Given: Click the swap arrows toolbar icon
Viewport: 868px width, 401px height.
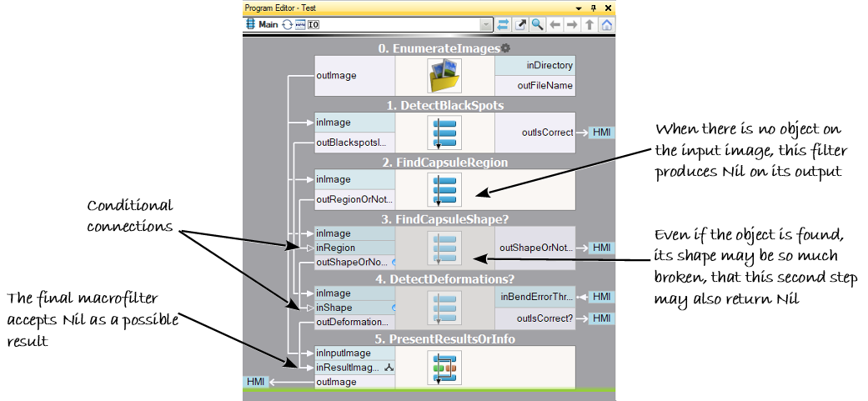Looking at the screenshot, I should (x=504, y=25).
